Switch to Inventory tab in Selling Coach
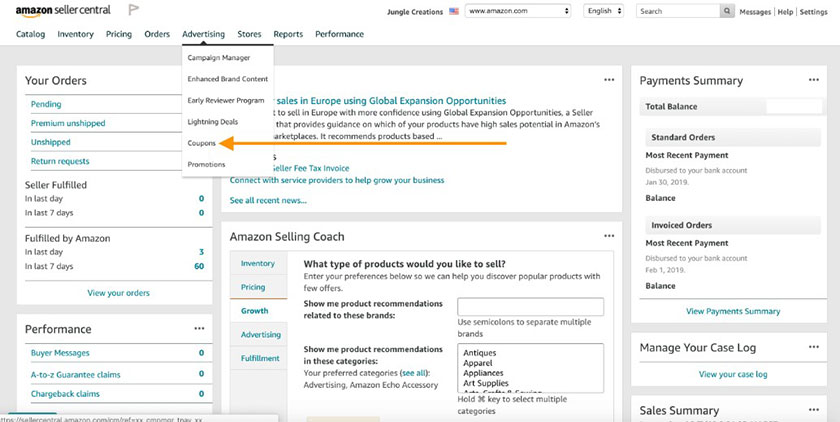 point(258,263)
